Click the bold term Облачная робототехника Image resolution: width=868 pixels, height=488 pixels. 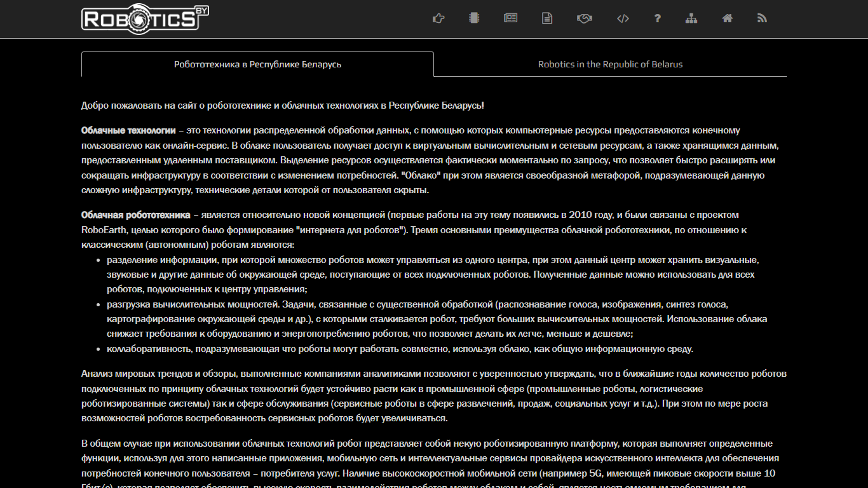tap(136, 215)
